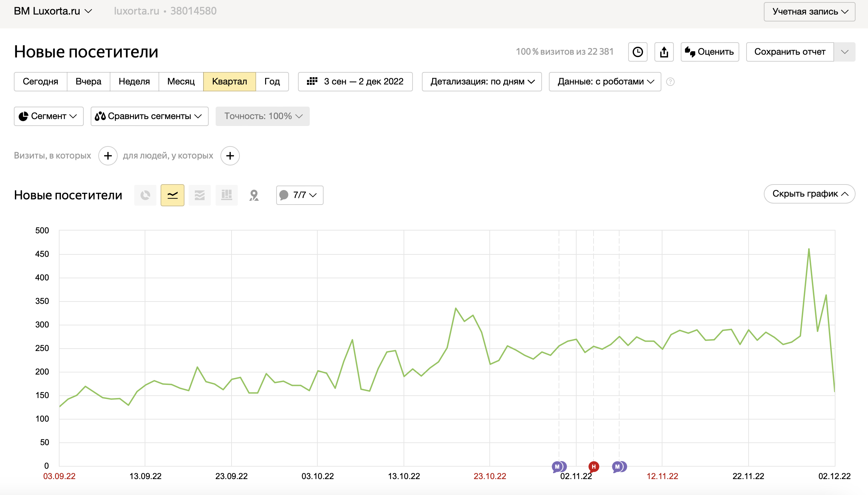Select the line chart view icon
The width and height of the screenshot is (868, 495).
tap(172, 195)
